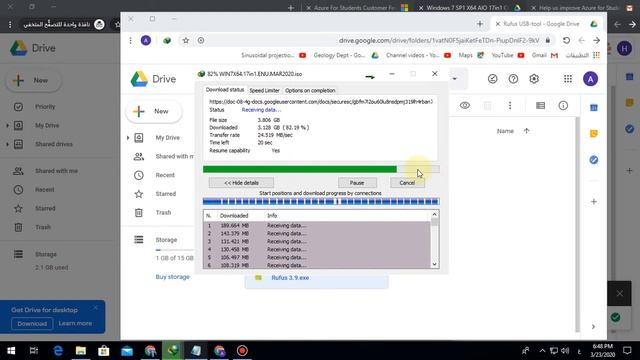The width and height of the screenshot is (640, 360).
Task: Open the Options on completion tab
Action: pos(310,90)
